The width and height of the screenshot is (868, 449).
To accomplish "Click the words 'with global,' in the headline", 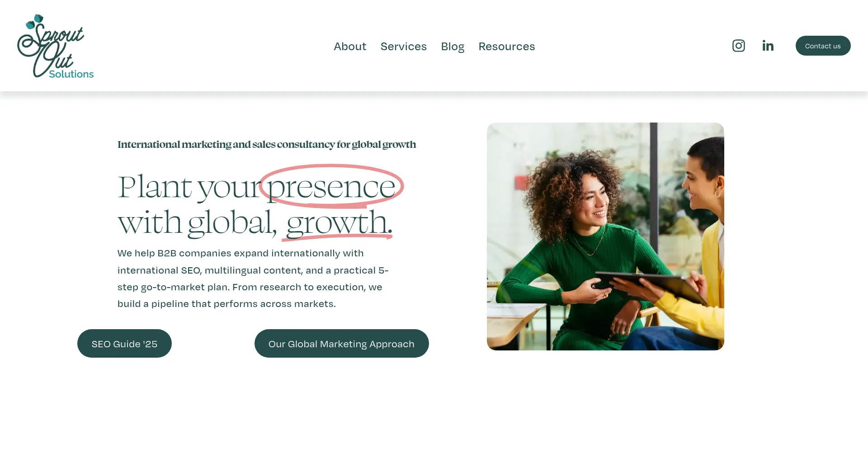I will pos(197,223).
